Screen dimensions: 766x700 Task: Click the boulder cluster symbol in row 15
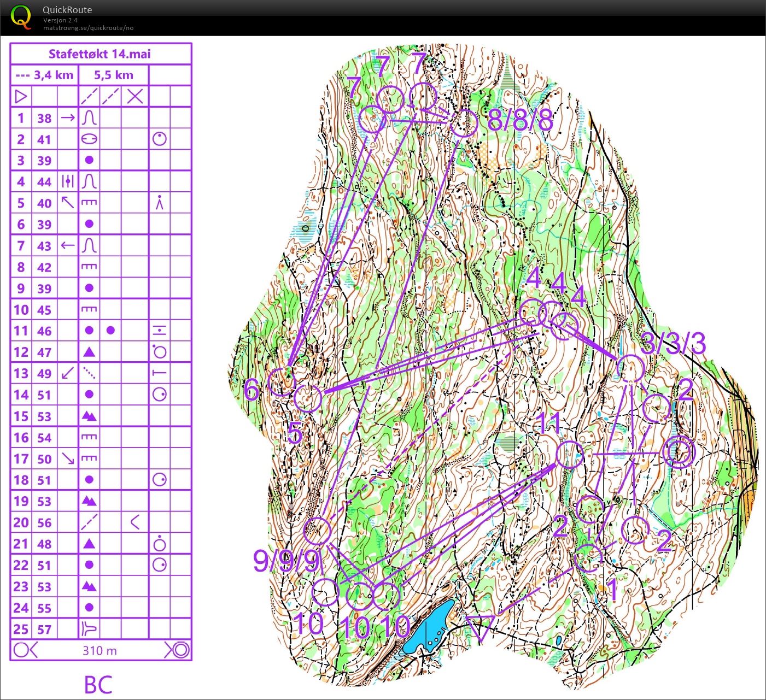click(89, 416)
